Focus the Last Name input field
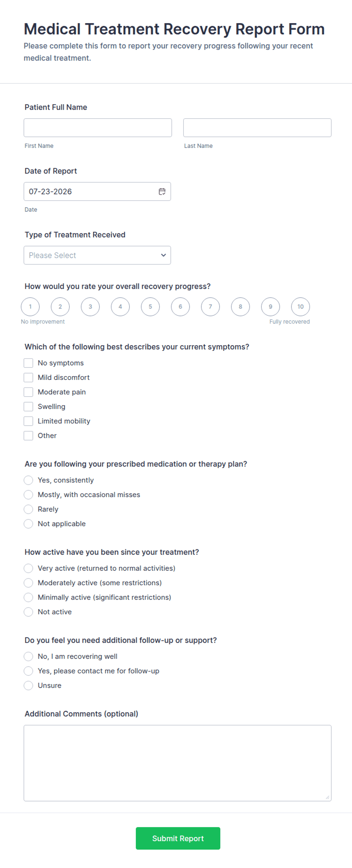Screen dimensions: 352x868 [257, 128]
